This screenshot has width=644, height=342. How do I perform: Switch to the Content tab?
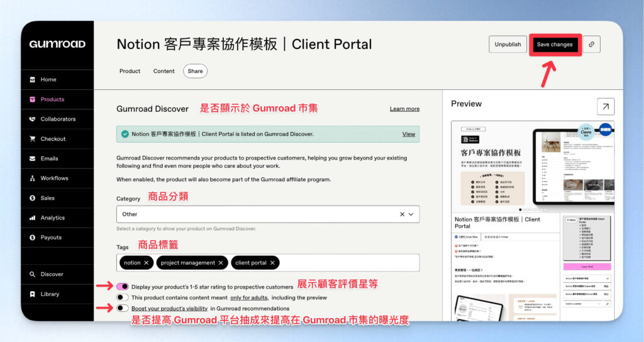(x=164, y=71)
